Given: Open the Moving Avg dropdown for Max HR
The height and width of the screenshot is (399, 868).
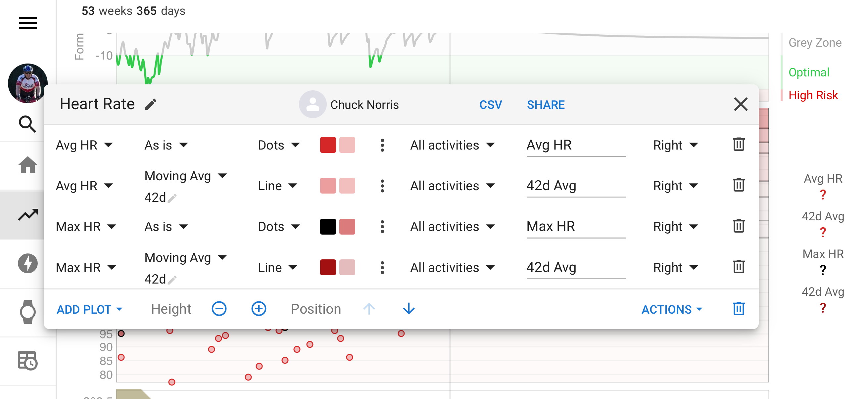Looking at the screenshot, I should [x=186, y=258].
